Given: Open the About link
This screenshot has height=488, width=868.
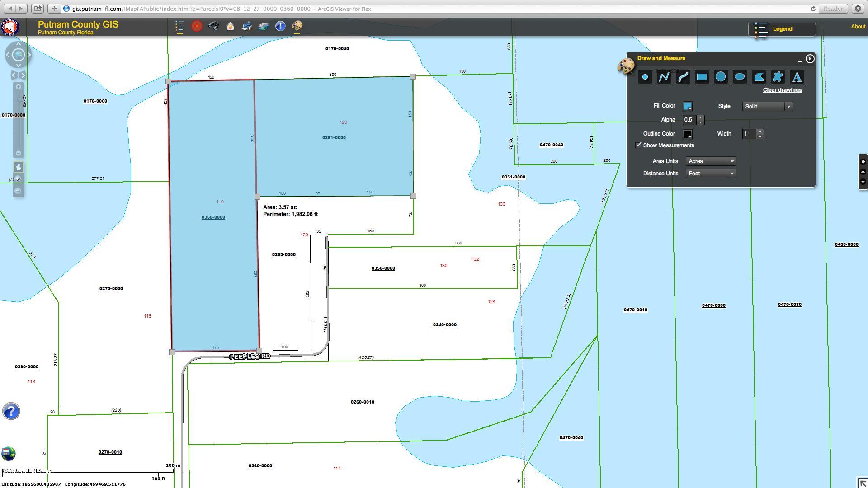Looking at the screenshot, I should (x=858, y=27).
